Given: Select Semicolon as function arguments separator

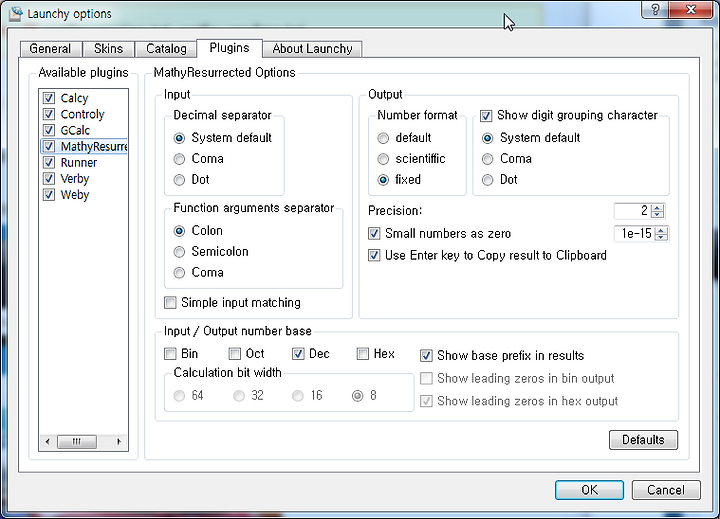Looking at the screenshot, I should [180, 252].
